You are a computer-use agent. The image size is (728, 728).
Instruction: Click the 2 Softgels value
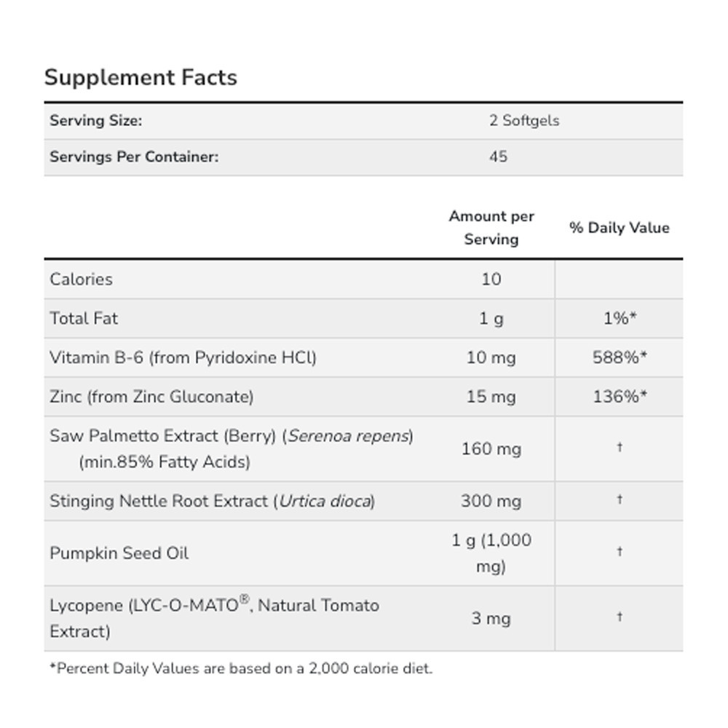[524, 121]
